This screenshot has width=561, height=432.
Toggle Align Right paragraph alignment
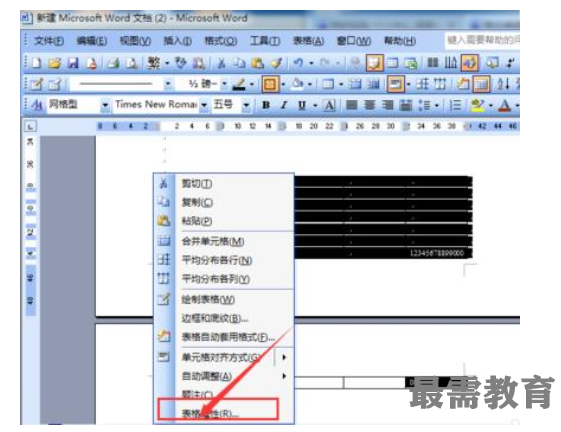point(387,105)
